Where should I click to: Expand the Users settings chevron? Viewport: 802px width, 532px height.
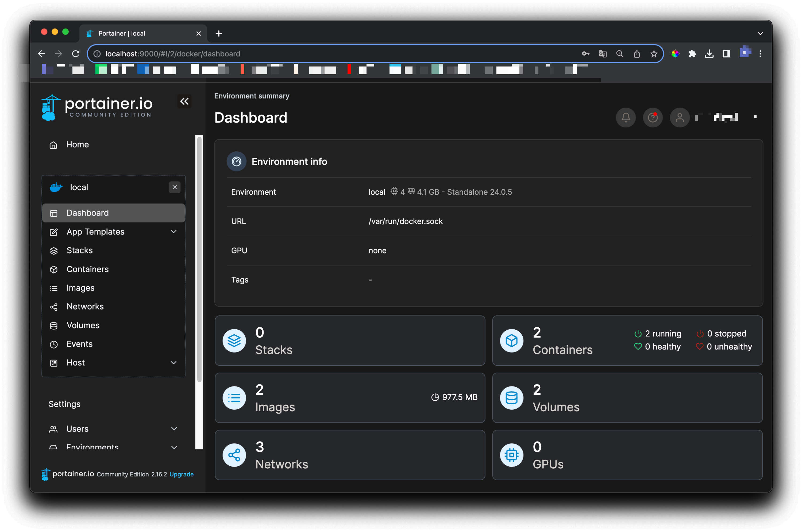click(x=174, y=429)
